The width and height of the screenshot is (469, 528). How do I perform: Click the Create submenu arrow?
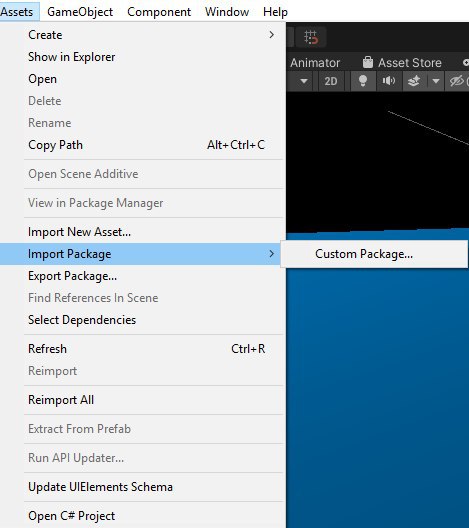tap(271, 35)
